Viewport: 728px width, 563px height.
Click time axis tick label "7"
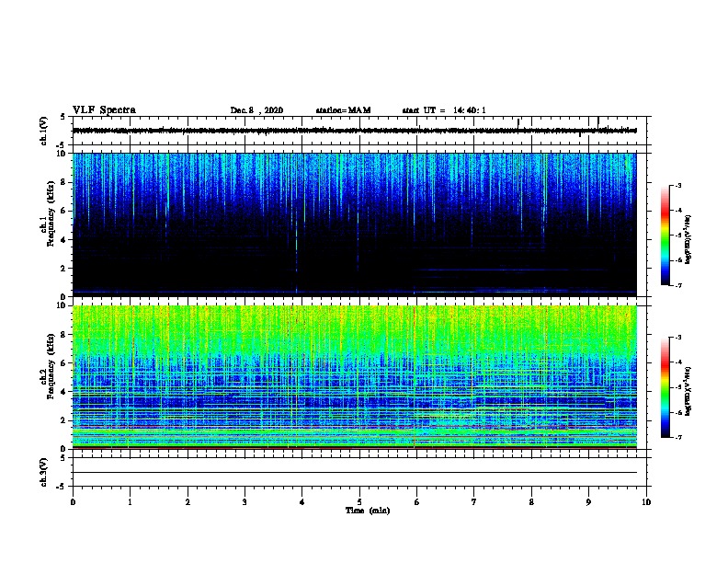(474, 501)
